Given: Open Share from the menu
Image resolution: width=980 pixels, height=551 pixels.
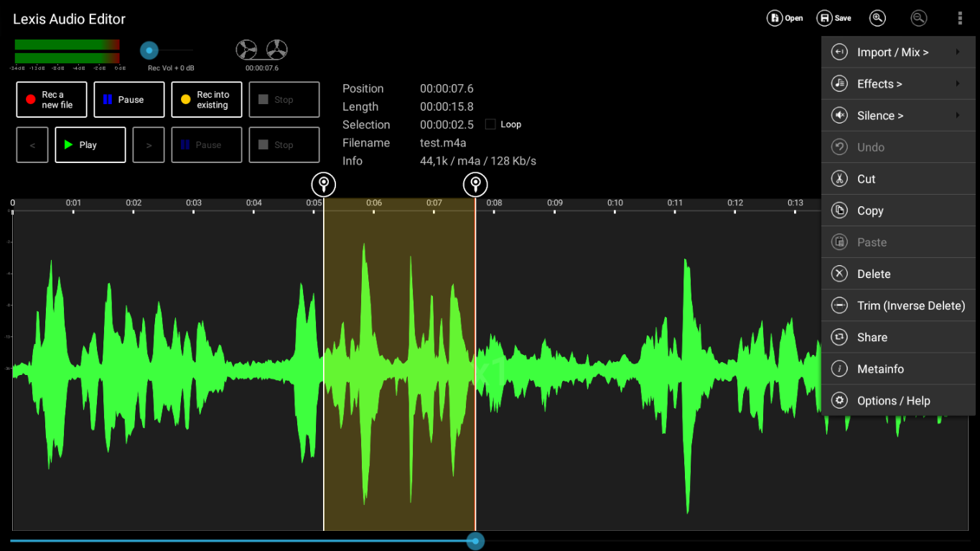Looking at the screenshot, I should (898, 337).
